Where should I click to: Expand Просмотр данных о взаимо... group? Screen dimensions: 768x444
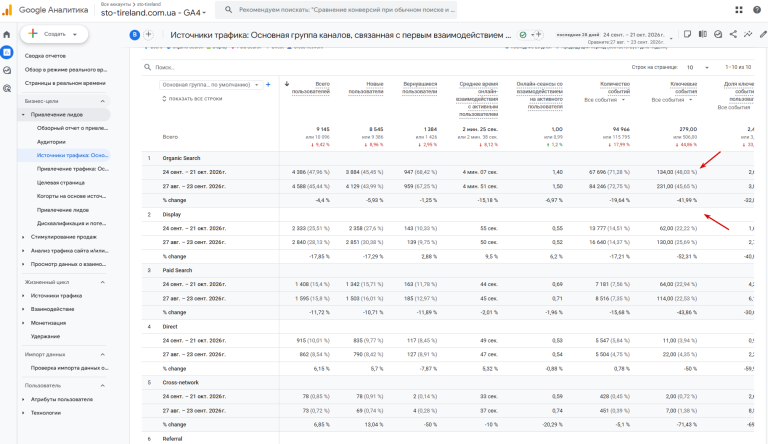coord(23,264)
